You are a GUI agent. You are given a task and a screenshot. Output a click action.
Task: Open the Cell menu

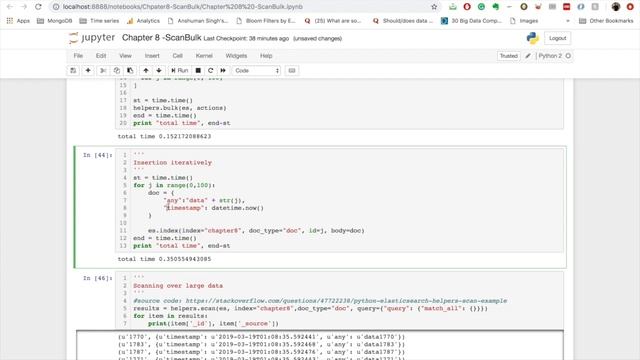(x=177, y=56)
